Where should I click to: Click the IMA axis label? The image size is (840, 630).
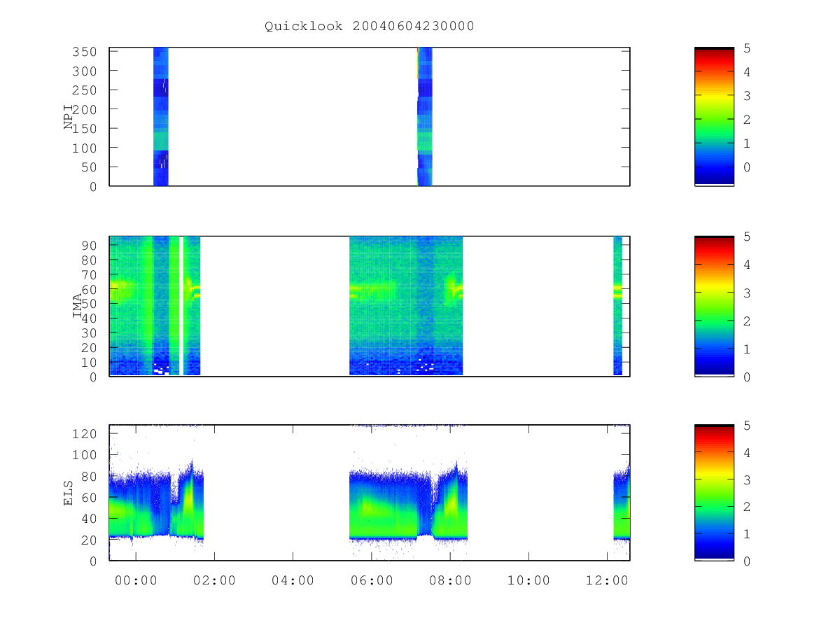click(78, 306)
